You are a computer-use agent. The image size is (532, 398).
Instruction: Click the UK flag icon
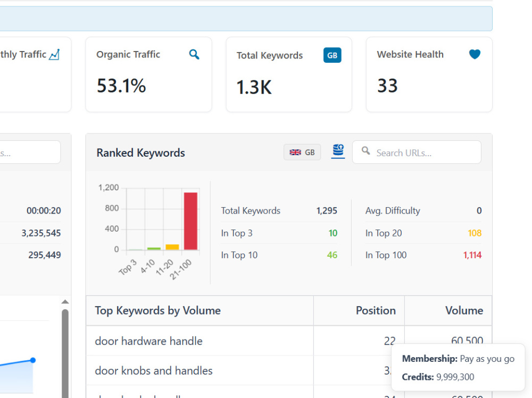click(x=295, y=153)
